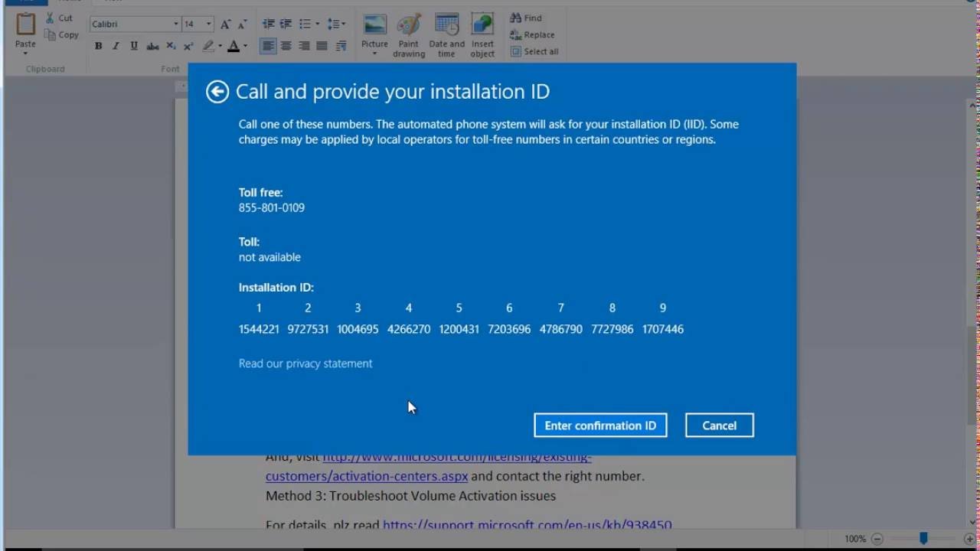This screenshot has width=980, height=551.
Task: Expand the Paste dropdown arrow in WordPad
Action: [25, 53]
